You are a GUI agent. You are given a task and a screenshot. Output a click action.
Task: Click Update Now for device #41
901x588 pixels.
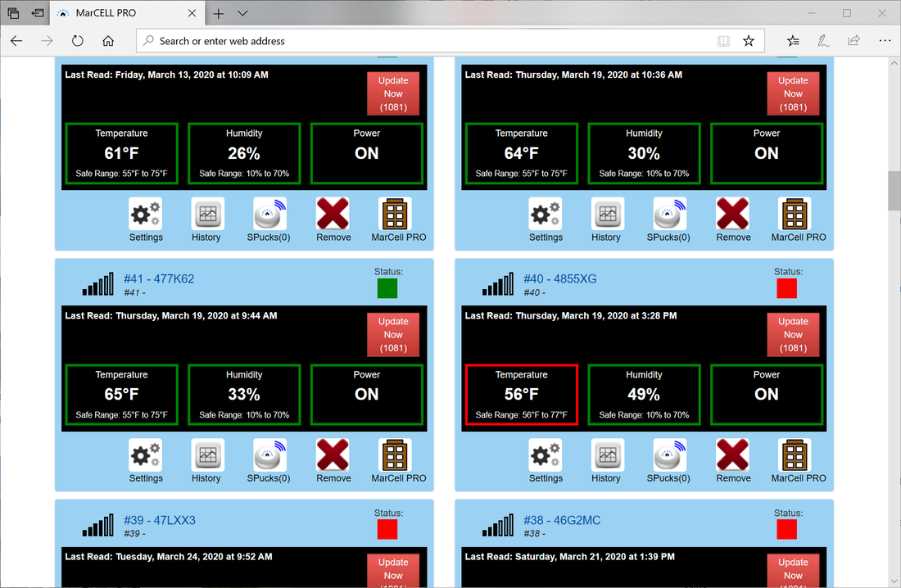tap(393, 334)
